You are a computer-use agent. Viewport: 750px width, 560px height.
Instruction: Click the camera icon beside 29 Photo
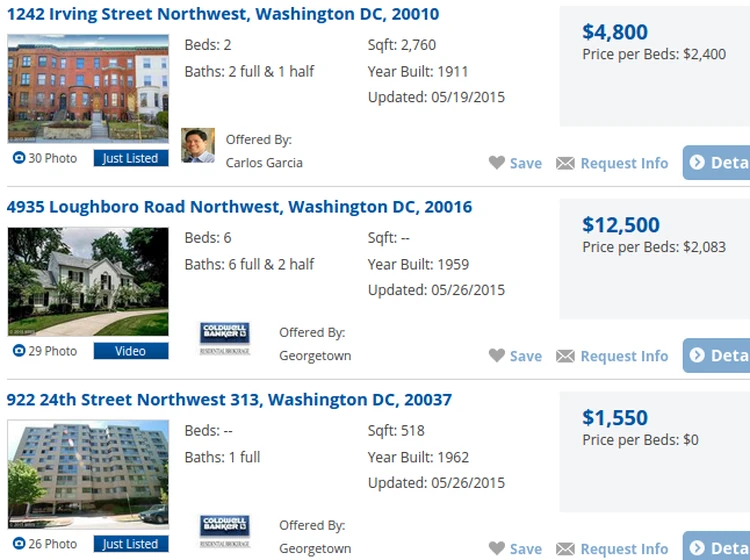18,351
